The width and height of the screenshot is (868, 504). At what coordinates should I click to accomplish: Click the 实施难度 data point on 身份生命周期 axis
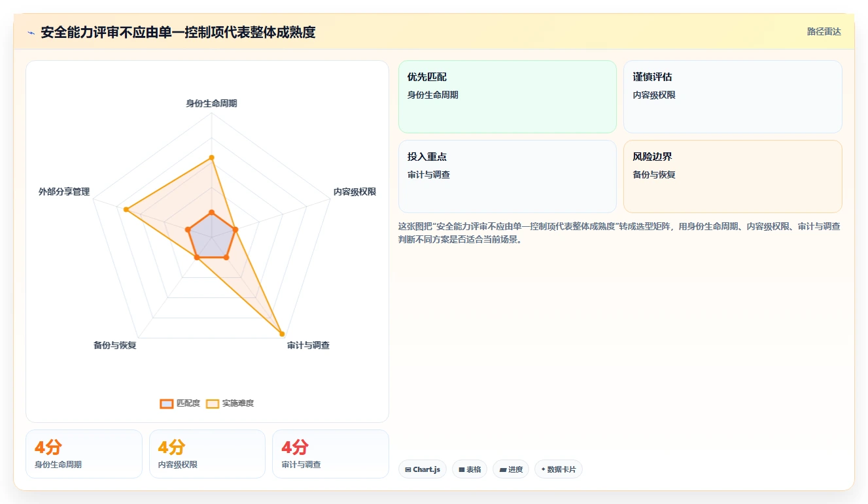[211, 158]
